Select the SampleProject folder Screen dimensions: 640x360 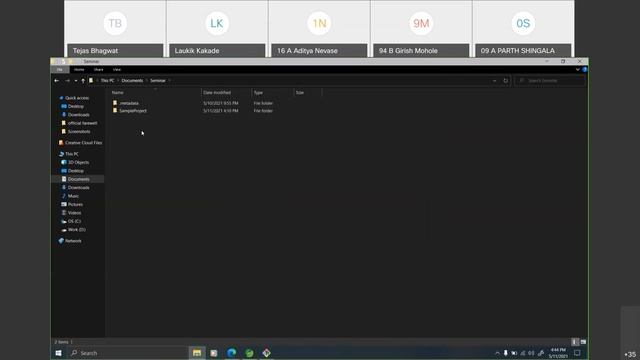pyautogui.click(x=133, y=111)
